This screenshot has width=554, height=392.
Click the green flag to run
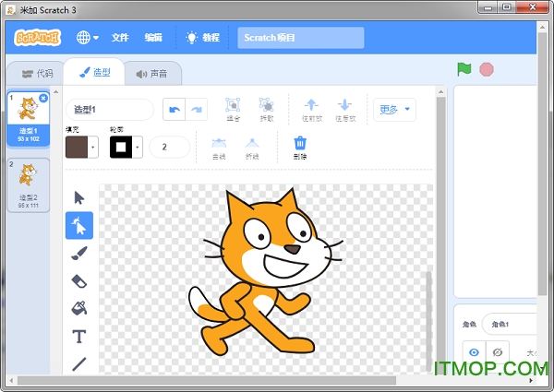click(464, 69)
